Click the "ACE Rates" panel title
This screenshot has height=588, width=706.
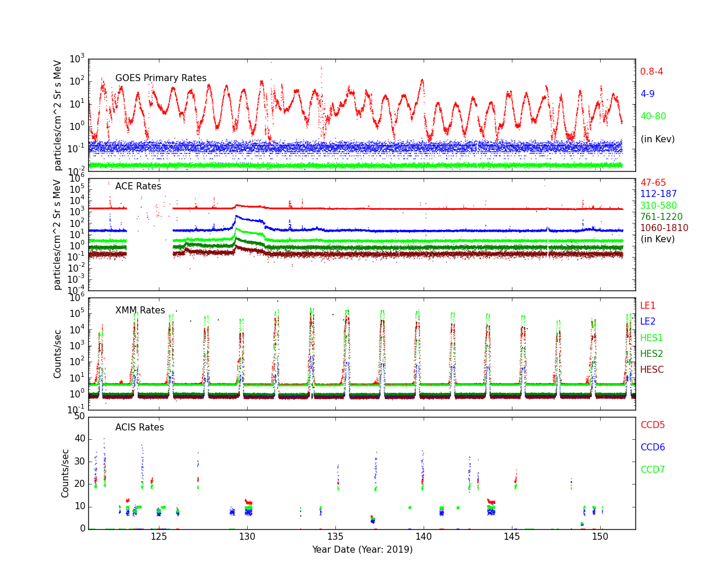[138, 186]
